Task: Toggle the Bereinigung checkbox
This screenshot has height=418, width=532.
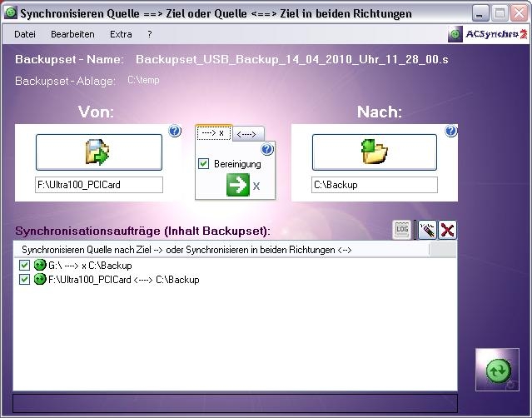Action: point(204,164)
